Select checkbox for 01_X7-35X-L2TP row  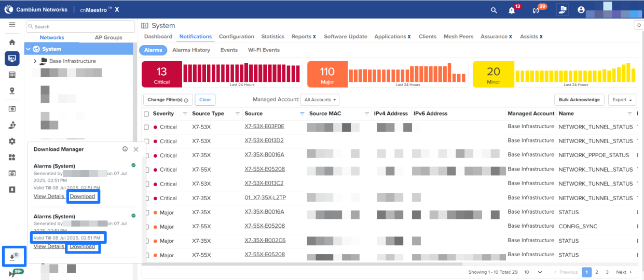coord(146,198)
